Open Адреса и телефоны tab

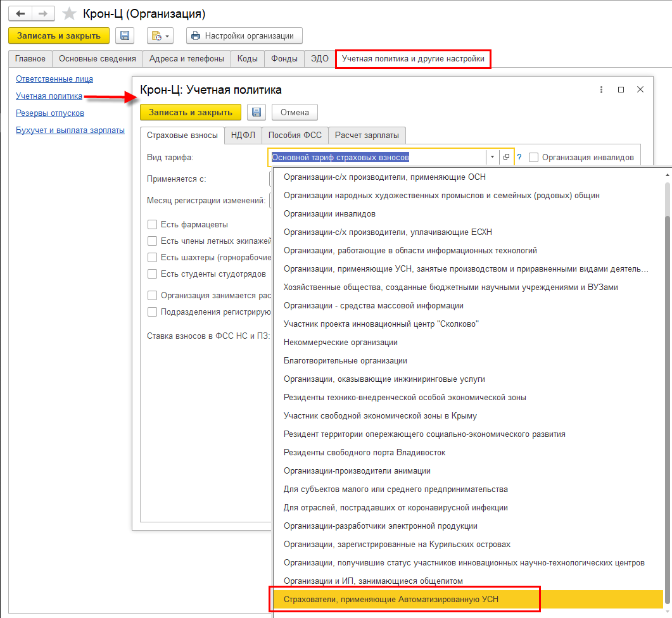tap(186, 59)
